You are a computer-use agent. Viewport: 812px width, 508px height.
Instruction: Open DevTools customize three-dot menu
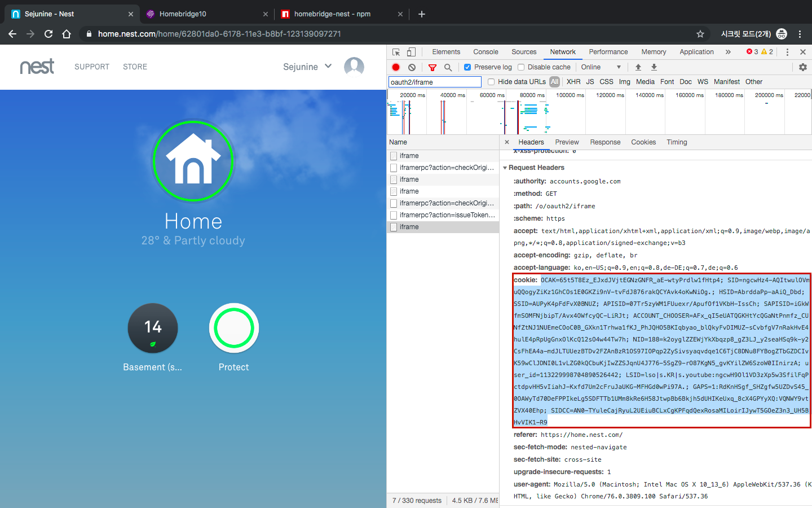coord(787,52)
